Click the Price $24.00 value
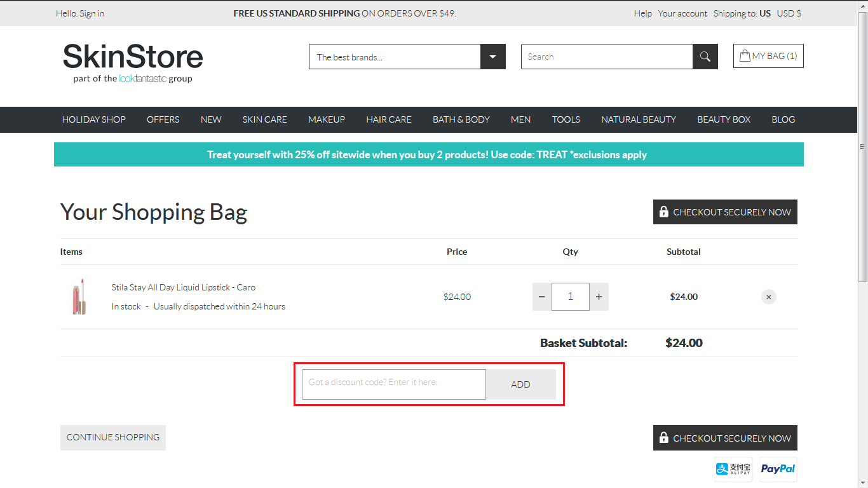Screen dimensions: 868x488 (458, 297)
